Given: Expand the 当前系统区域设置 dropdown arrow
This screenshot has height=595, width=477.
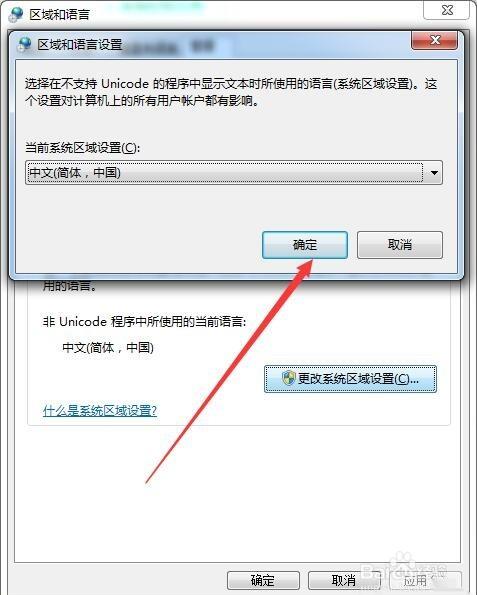Looking at the screenshot, I should click(434, 173).
